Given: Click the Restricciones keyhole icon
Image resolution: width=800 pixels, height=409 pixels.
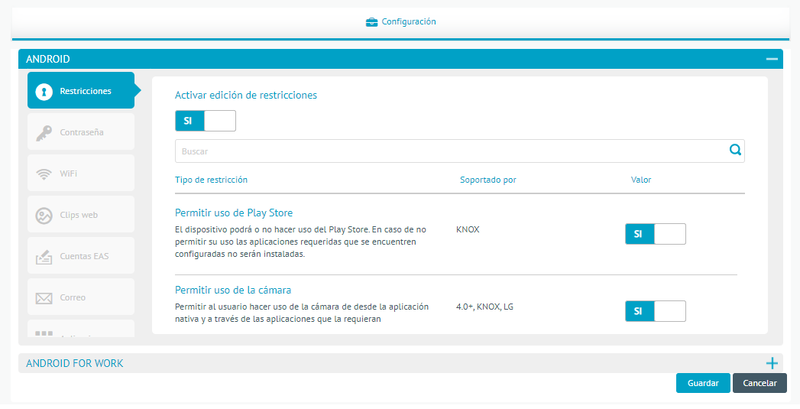Looking at the screenshot, I should (x=44, y=92).
